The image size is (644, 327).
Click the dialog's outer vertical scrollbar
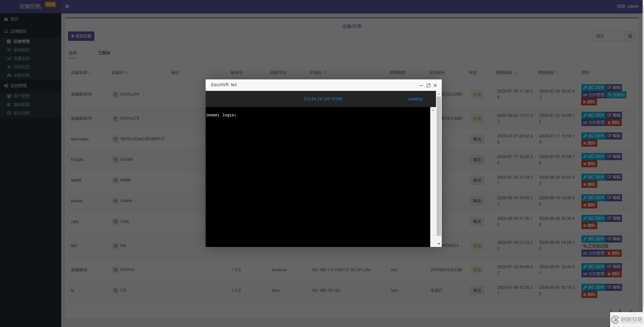(x=439, y=166)
